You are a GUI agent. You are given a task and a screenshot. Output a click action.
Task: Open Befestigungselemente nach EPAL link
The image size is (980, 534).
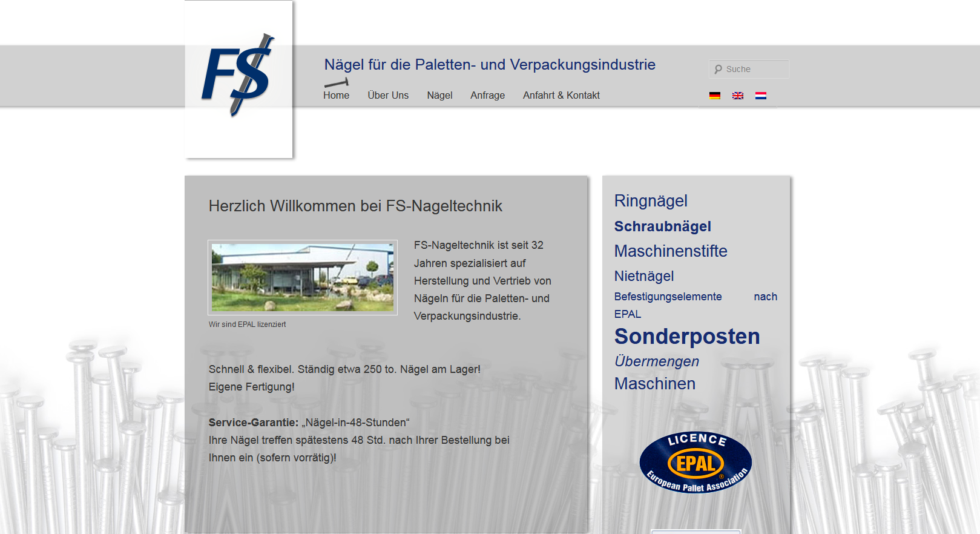click(696, 305)
